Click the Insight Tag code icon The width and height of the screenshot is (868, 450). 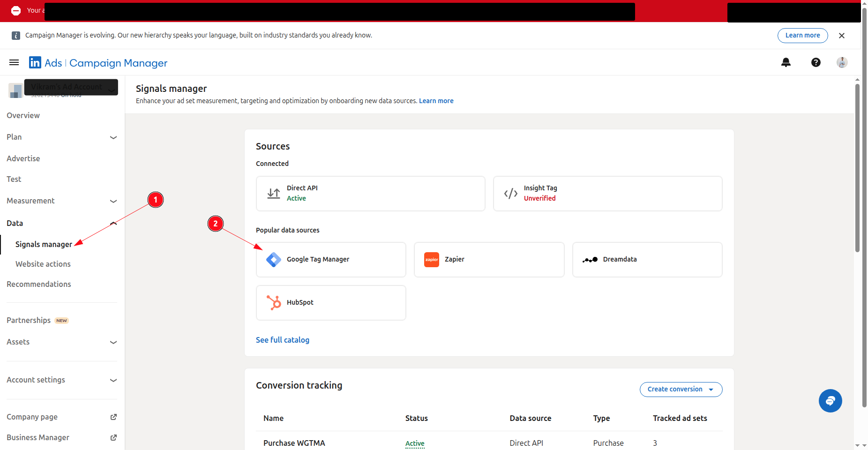coord(511,194)
